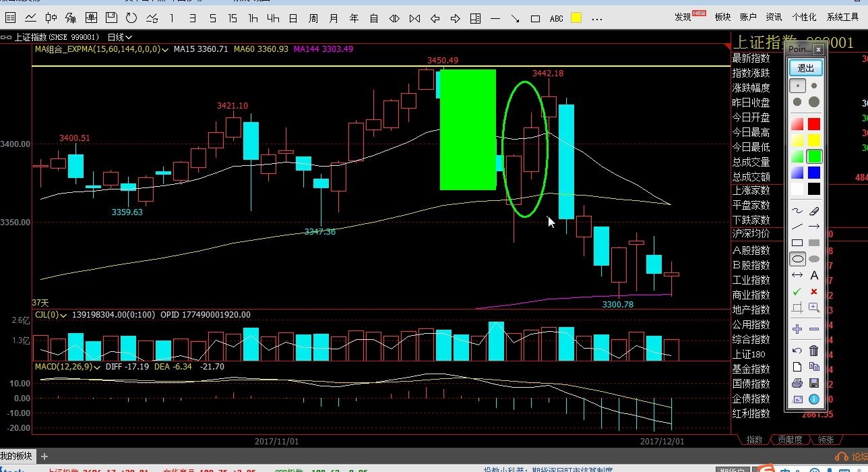Select the filled gray ellipse tool in Pointofix
This screenshot has height=472, width=868.
click(814, 259)
